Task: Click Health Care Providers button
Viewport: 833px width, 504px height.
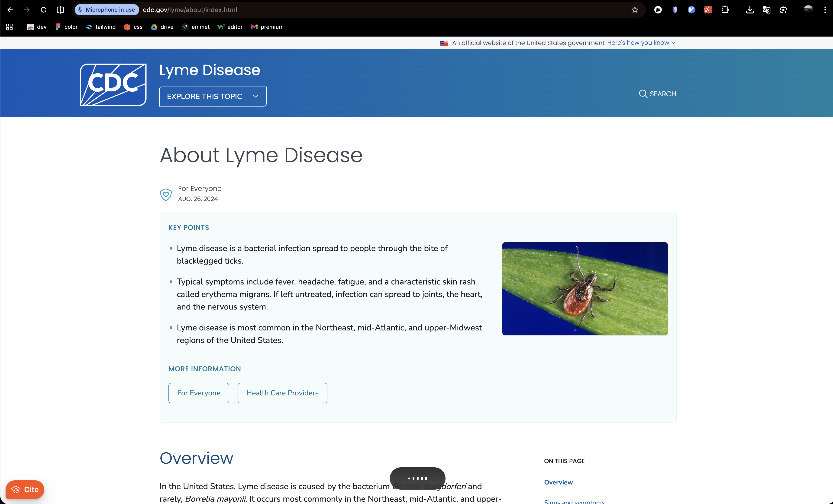Action: point(282,393)
